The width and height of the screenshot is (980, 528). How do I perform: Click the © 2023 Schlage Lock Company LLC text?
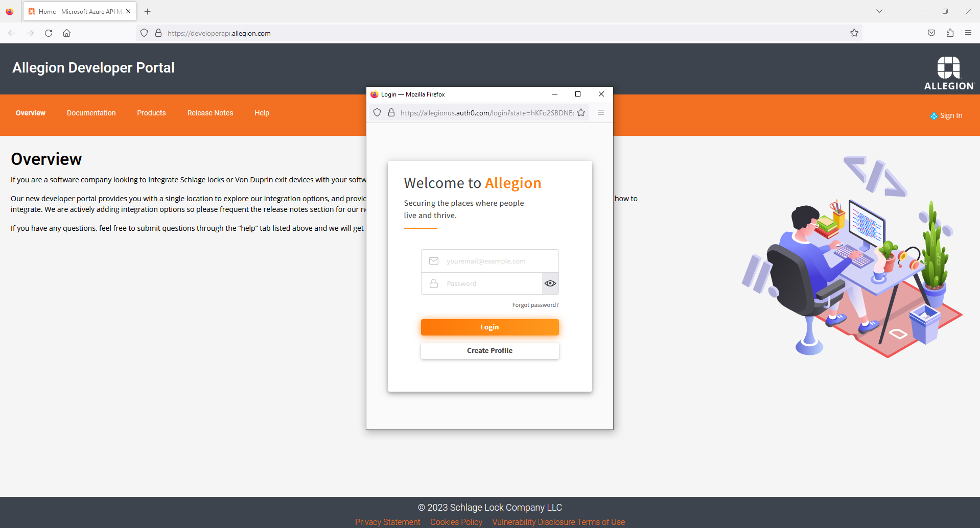coord(490,508)
